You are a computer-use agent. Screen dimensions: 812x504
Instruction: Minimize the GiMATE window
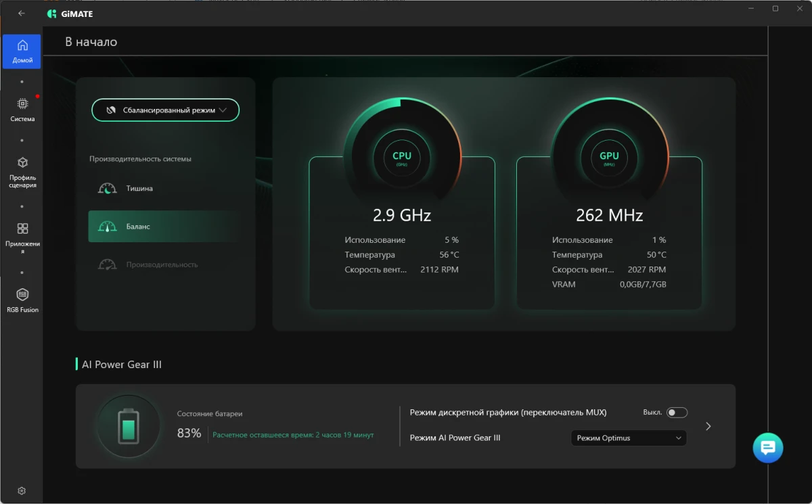751,9
